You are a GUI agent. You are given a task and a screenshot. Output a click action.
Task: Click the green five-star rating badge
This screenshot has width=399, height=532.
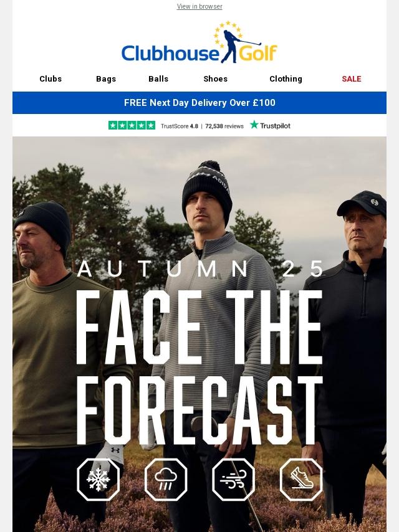132,125
